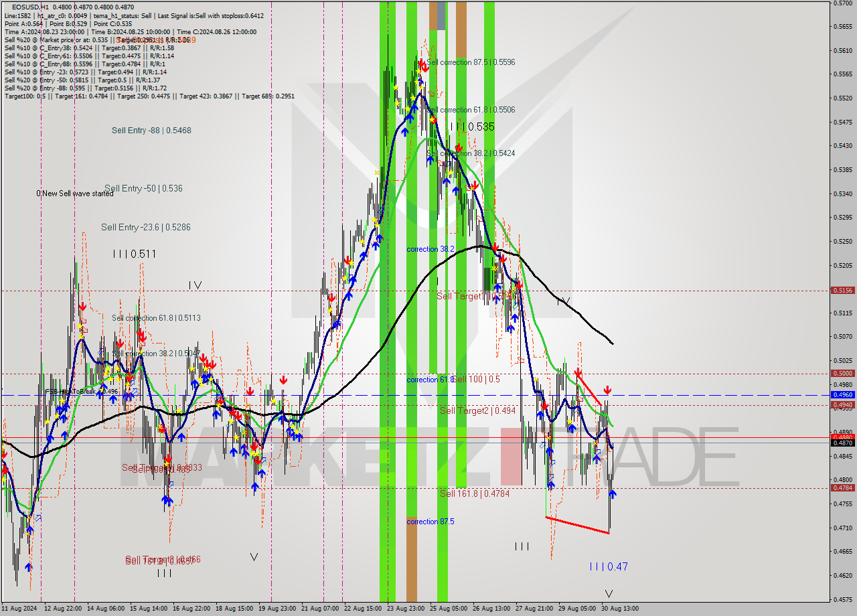Click the '19 Aug 23:00' time label

pos(278,609)
